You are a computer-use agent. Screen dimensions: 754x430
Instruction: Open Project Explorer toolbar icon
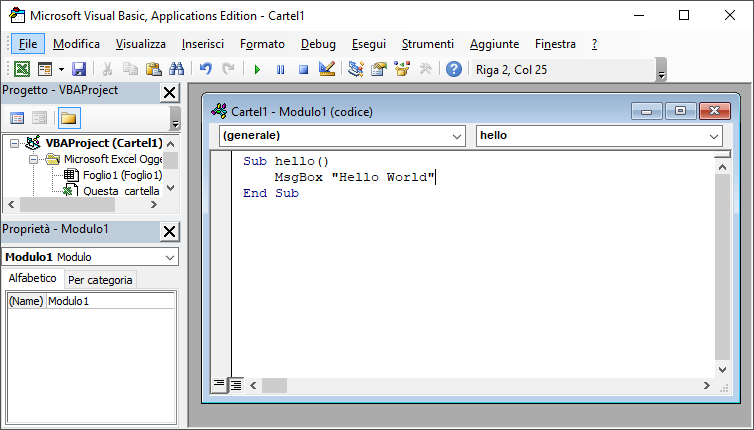click(356, 69)
